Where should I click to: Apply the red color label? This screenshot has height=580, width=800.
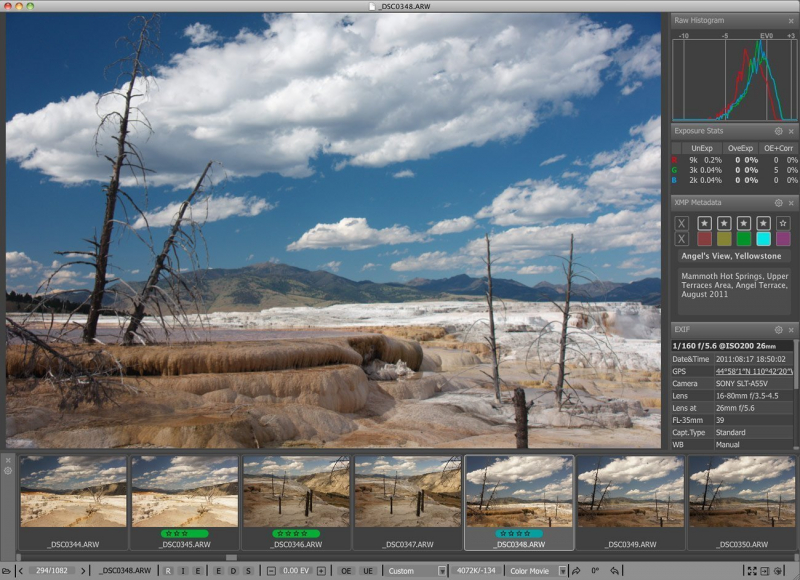pyautogui.click(x=703, y=239)
